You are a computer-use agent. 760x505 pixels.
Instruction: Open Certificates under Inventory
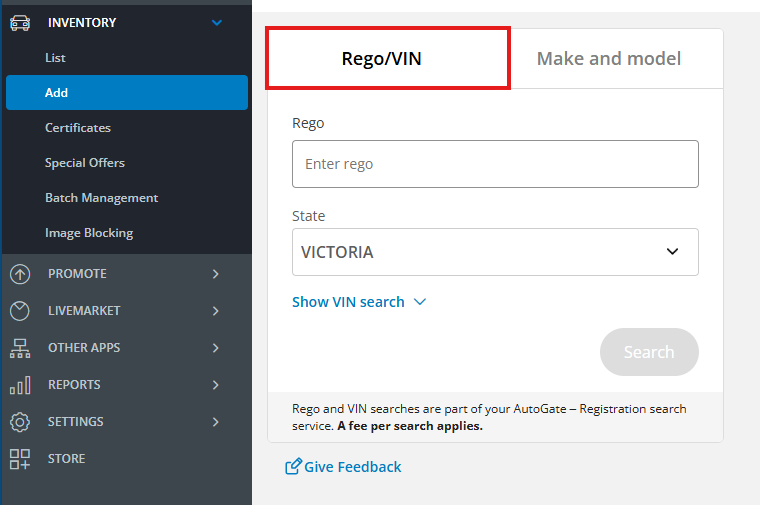[x=78, y=128]
